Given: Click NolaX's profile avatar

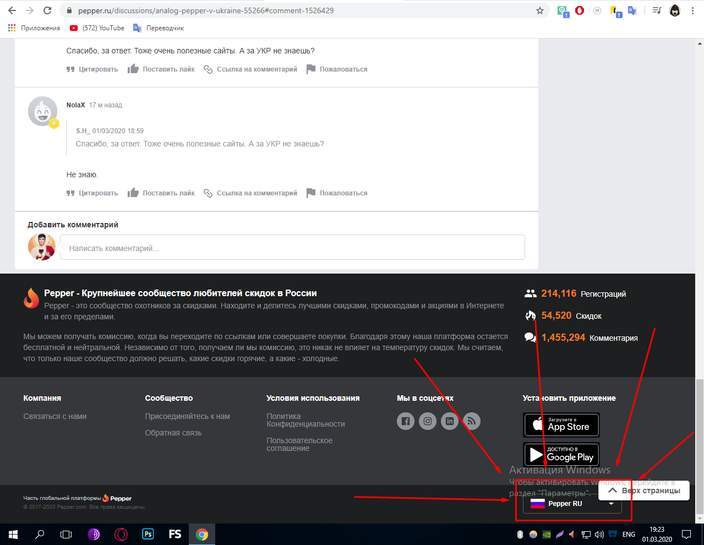Looking at the screenshot, I should [42, 111].
